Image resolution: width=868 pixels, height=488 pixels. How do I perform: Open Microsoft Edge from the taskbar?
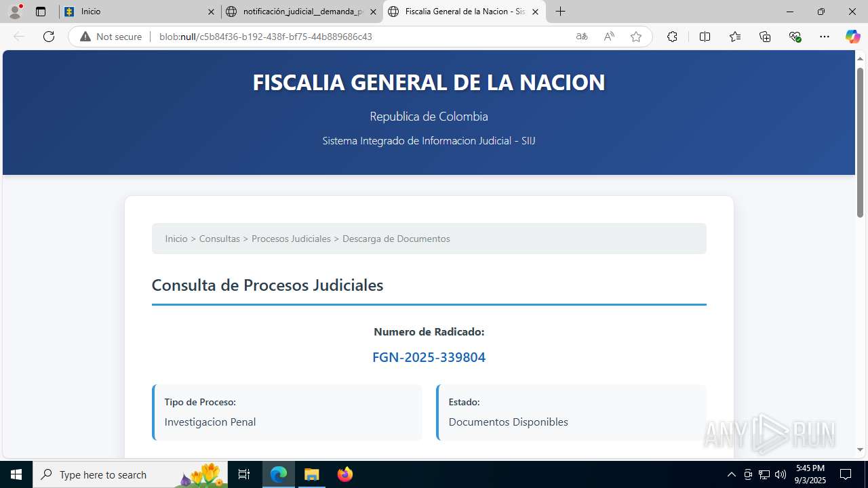[279, 474]
